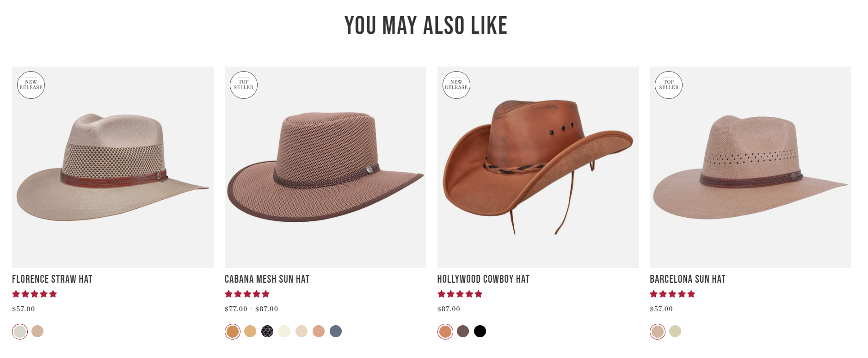Screen dimensions: 868x358
Task: Open the Barcelona Sun Hat title link
Action: [x=688, y=279]
